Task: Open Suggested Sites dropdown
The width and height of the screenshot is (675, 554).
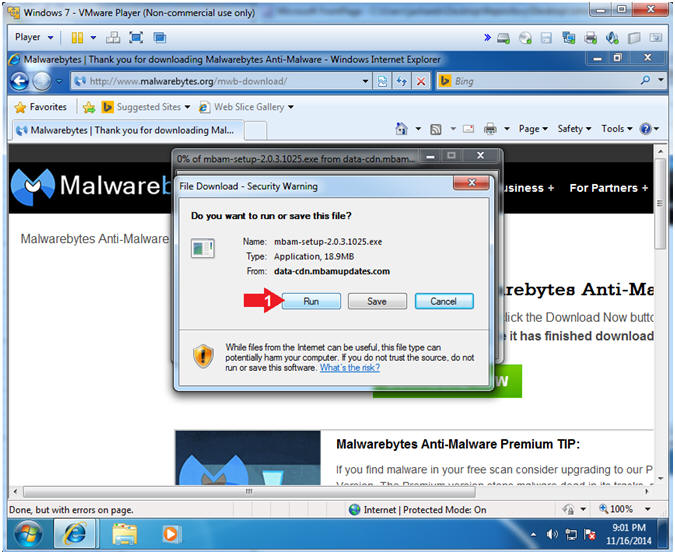Action: (x=146, y=107)
